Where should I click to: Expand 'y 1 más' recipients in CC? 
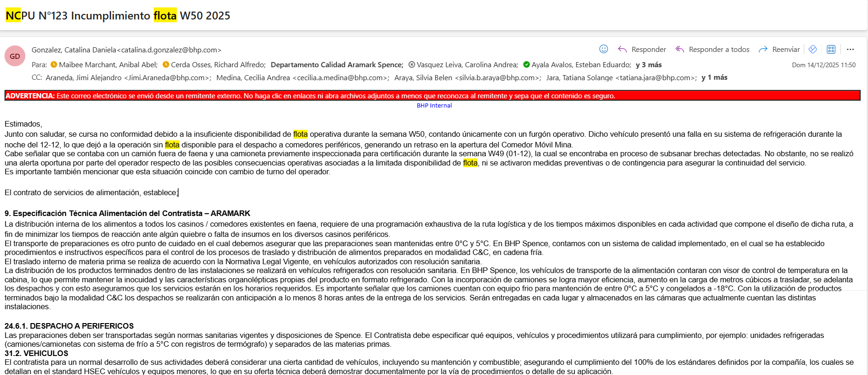click(714, 77)
